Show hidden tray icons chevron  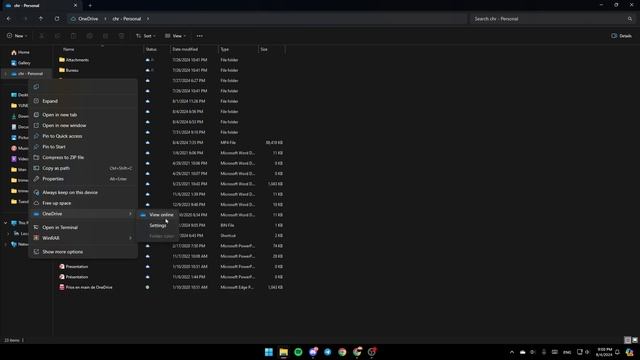[511, 352]
